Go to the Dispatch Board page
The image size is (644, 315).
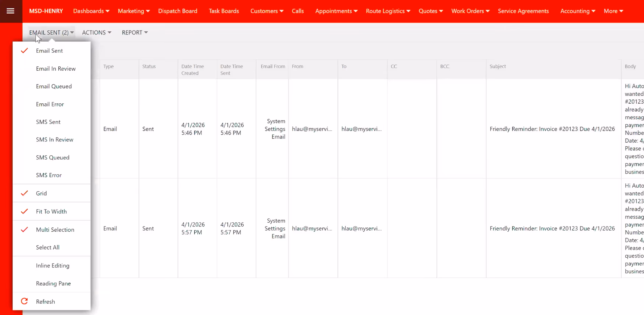coord(178,11)
